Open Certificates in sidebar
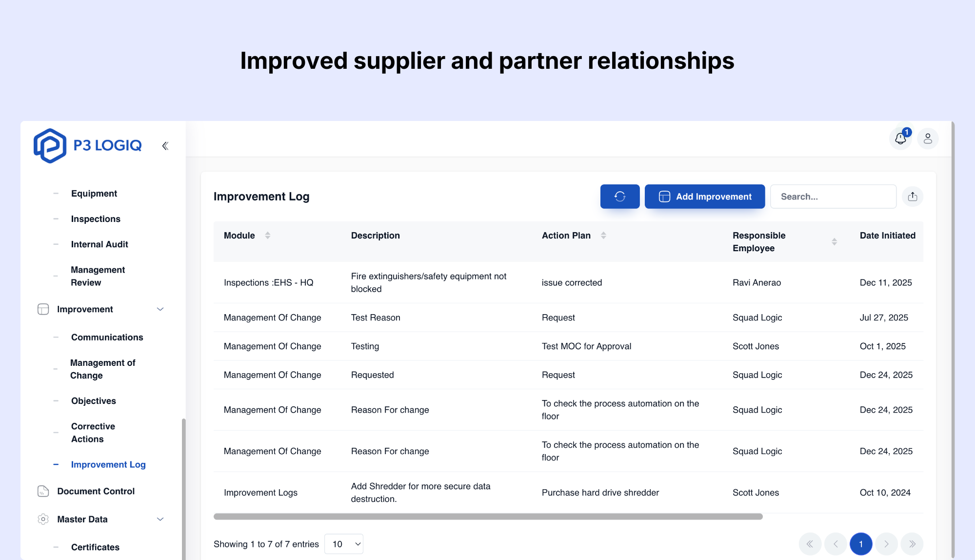Image resolution: width=975 pixels, height=560 pixels. pyautogui.click(x=95, y=547)
